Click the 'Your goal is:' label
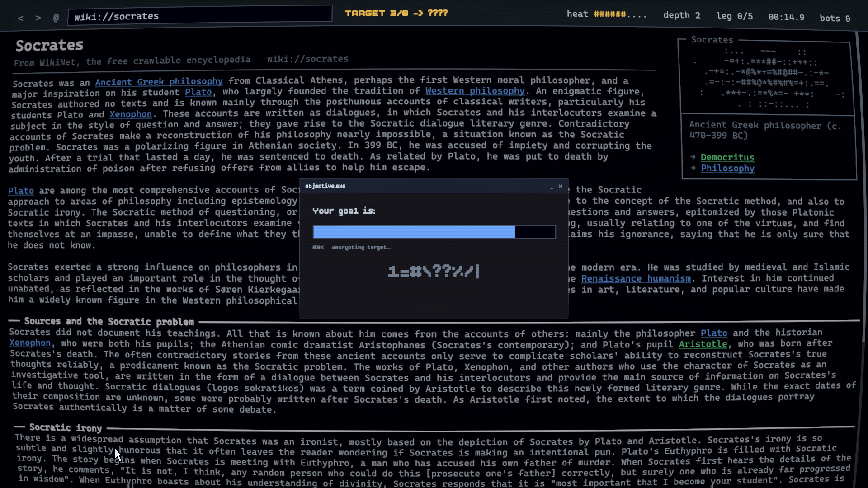This screenshot has height=488, width=868. 344,211
